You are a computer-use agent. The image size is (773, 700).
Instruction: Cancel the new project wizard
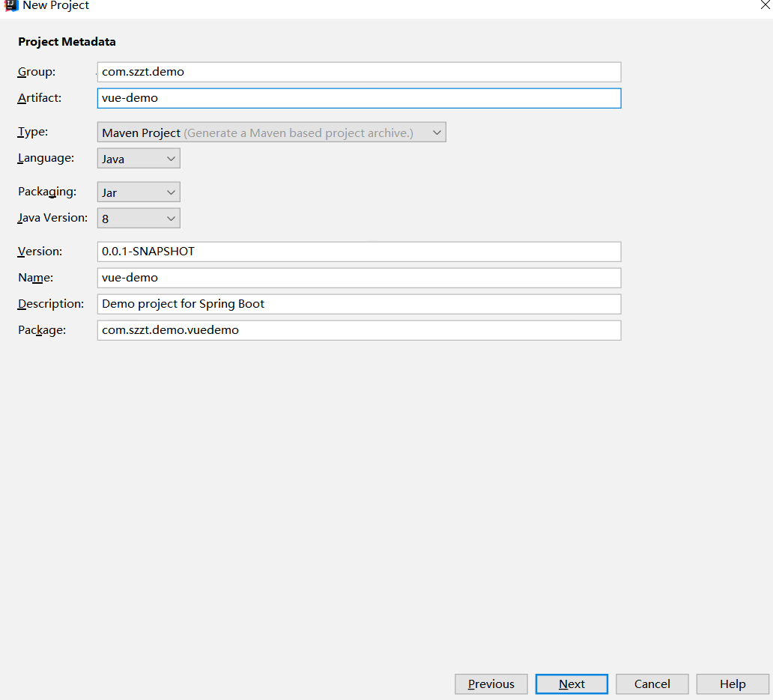(652, 684)
